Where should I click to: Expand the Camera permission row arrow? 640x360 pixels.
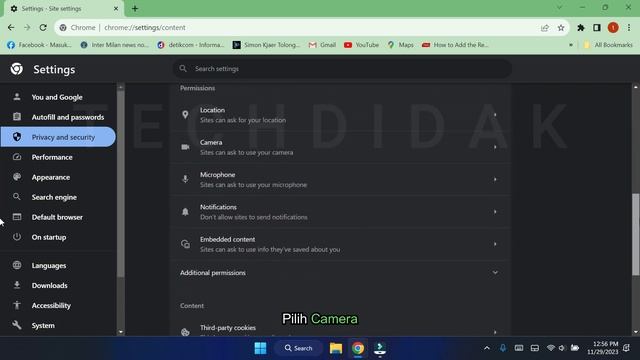495,147
